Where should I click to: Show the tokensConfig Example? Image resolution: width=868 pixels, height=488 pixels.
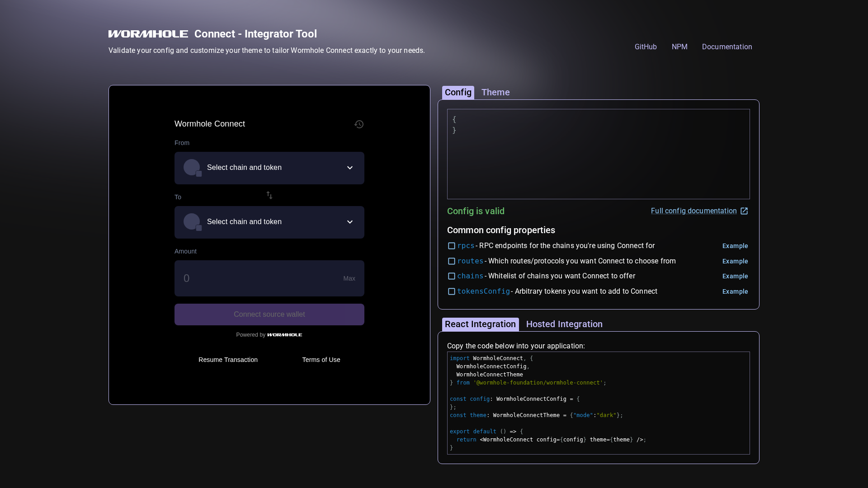735,291
